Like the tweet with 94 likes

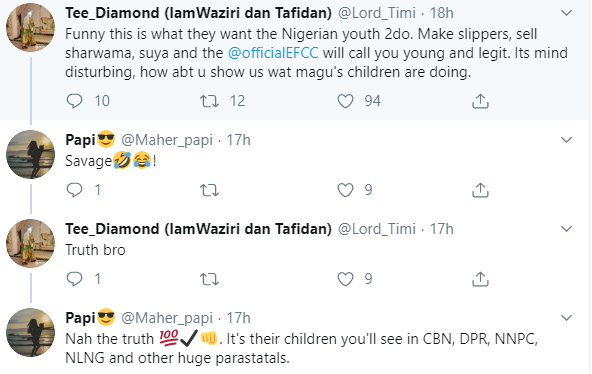345,101
